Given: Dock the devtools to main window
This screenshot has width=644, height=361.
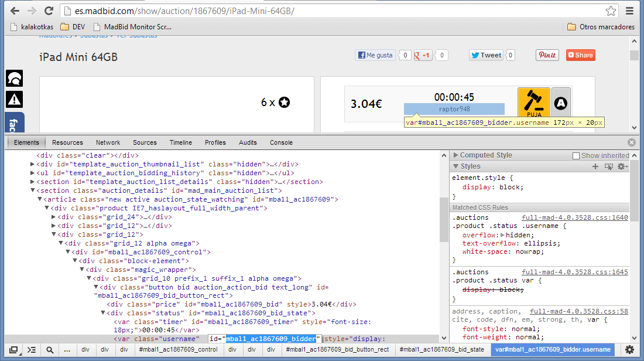Looking at the screenshot, I should point(13,349).
